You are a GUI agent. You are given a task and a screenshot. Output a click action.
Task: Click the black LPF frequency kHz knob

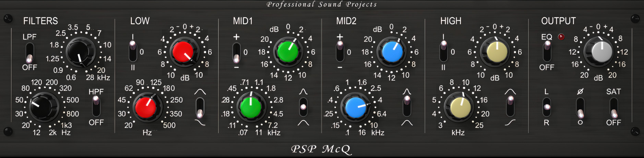81,52
